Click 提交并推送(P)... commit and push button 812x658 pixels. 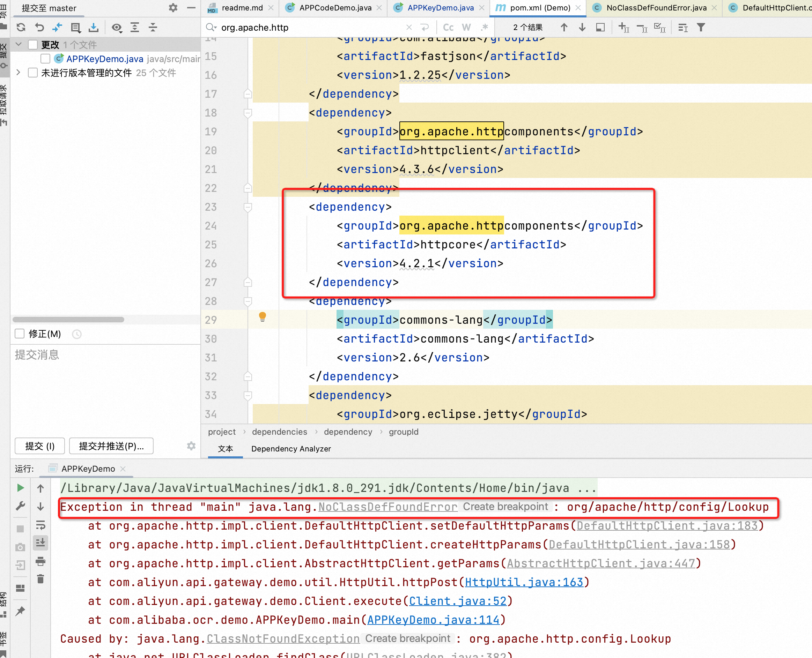point(111,446)
